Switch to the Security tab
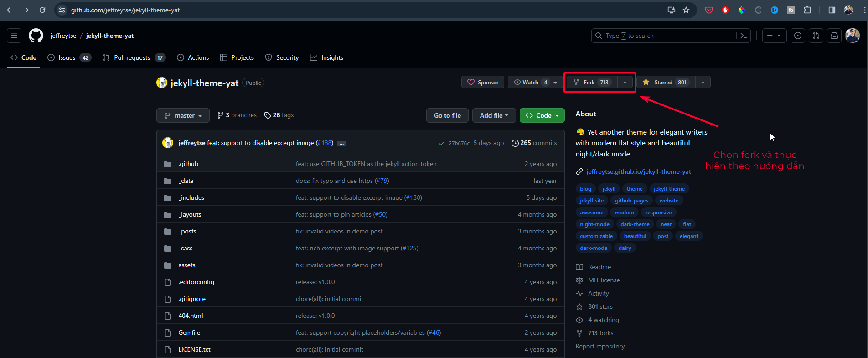Viewport: 868px width, 358px height. click(282, 57)
